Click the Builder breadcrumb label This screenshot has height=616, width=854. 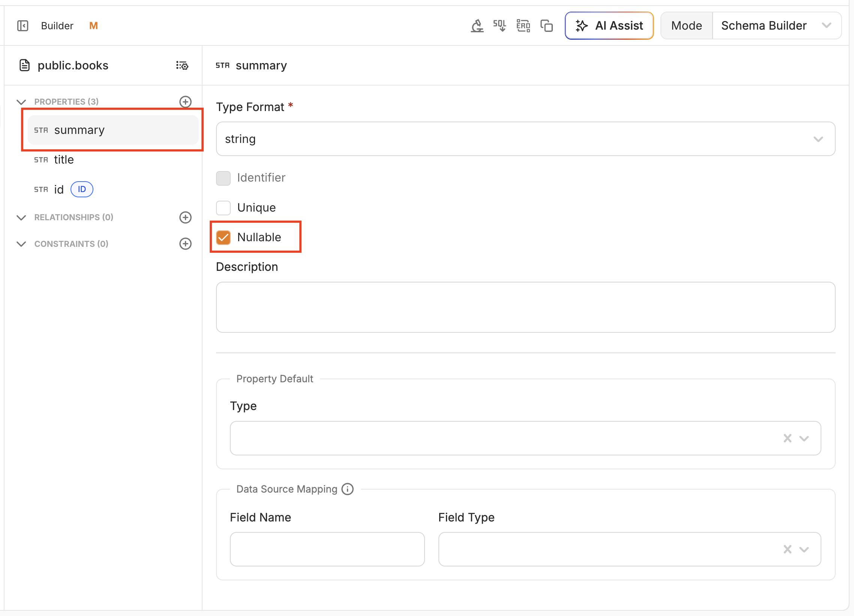57,26
